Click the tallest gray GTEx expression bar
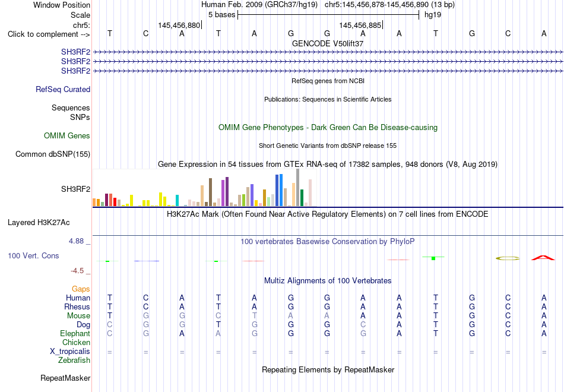 pyautogui.click(x=298, y=187)
